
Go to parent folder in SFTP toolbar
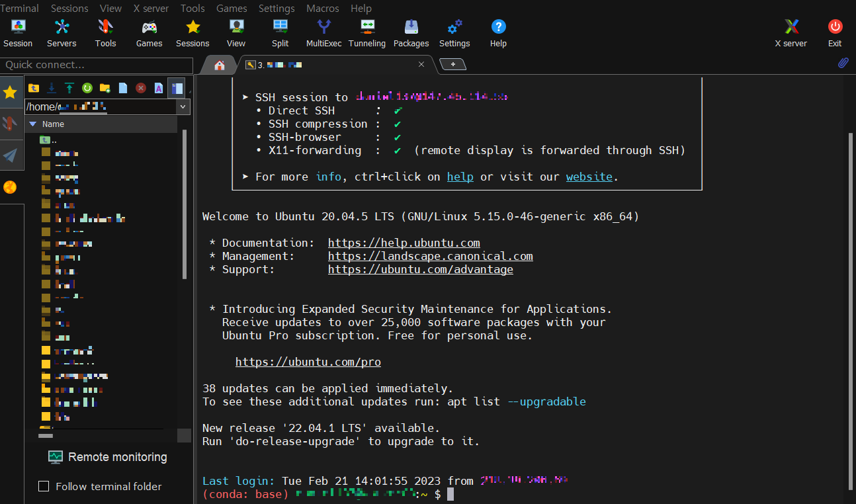click(x=33, y=87)
